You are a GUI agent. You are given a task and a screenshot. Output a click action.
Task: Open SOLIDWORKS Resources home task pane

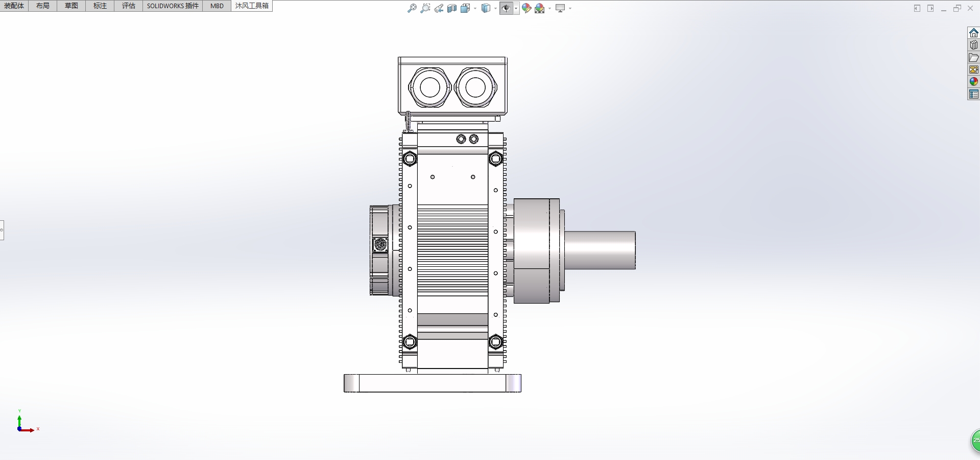[974, 33]
